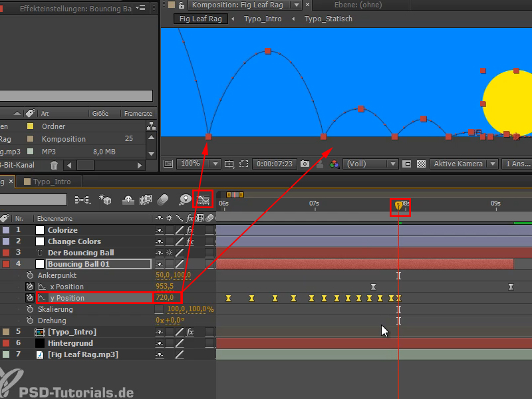Toggle the transparency grid in the composition panel
Viewport: 532px width, 399px height.
(420, 165)
